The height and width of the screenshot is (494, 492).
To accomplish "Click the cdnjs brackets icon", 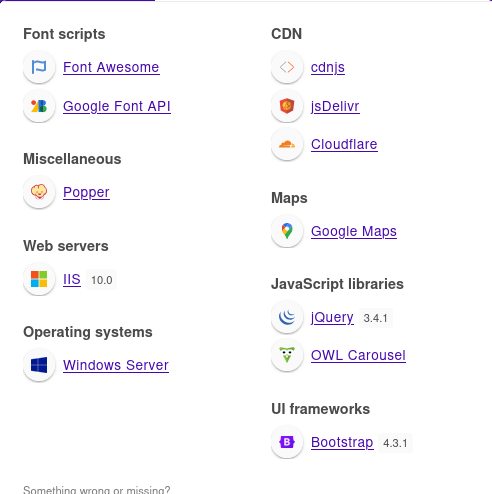I will point(287,67).
